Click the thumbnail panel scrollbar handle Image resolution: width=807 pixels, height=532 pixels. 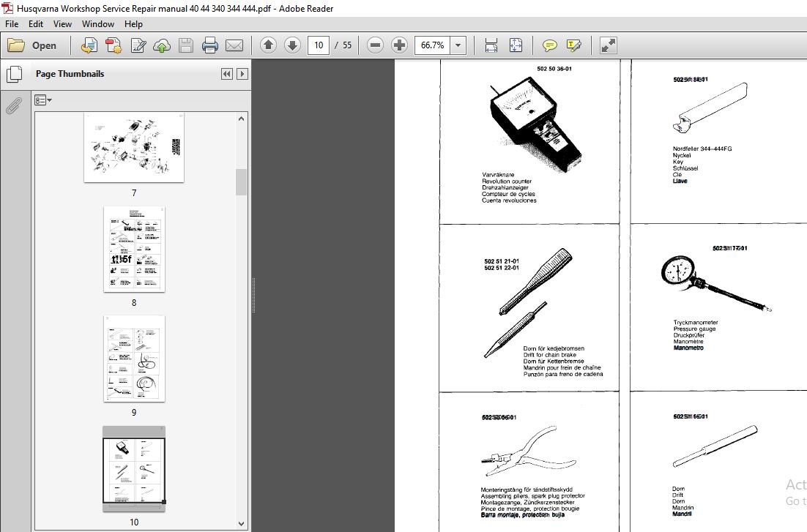(x=242, y=182)
